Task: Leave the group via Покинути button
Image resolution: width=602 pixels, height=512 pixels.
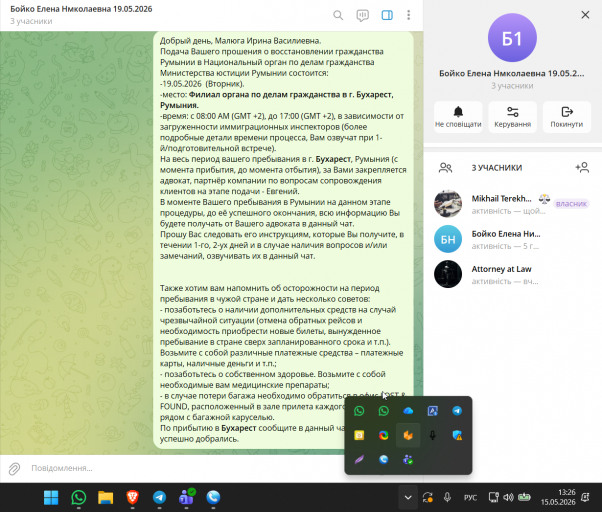Action: pyautogui.click(x=567, y=117)
